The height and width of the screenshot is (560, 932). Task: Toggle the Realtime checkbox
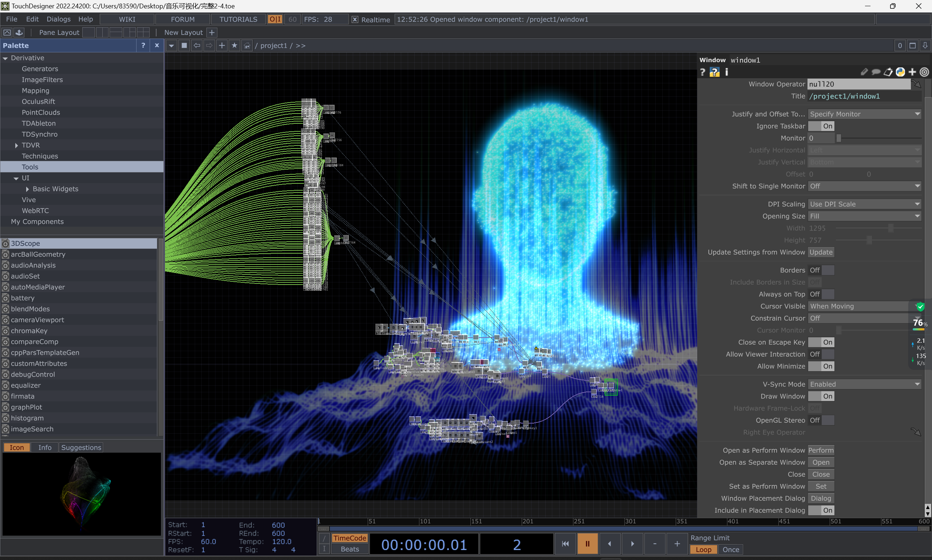(355, 20)
